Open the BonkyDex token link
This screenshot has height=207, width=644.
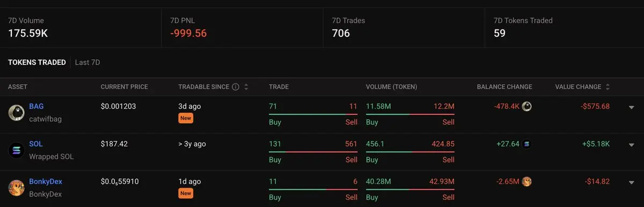click(x=46, y=182)
